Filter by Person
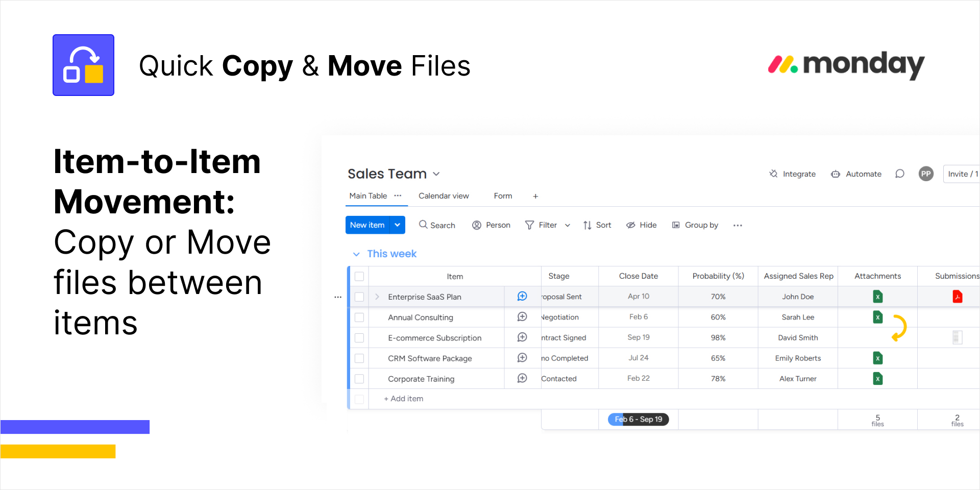This screenshot has width=980, height=490. 491,225
